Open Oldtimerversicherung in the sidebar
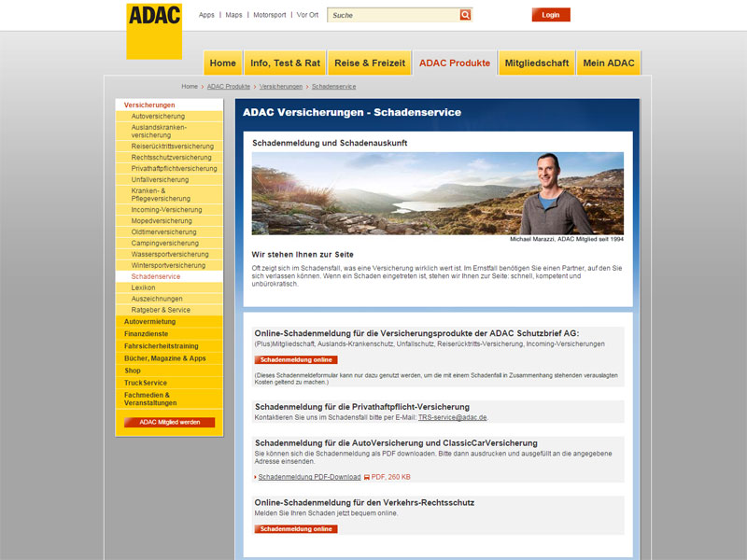The width and height of the screenshot is (747, 560). click(169, 231)
